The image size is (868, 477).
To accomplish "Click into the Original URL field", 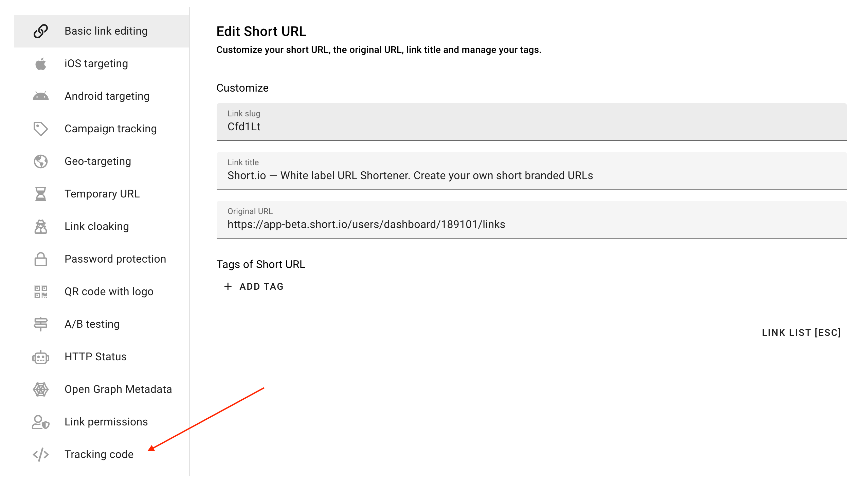I will click(531, 225).
